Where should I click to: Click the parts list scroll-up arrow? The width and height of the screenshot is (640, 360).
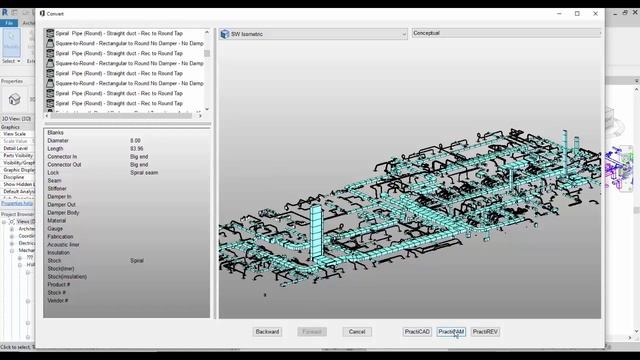coord(207,32)
